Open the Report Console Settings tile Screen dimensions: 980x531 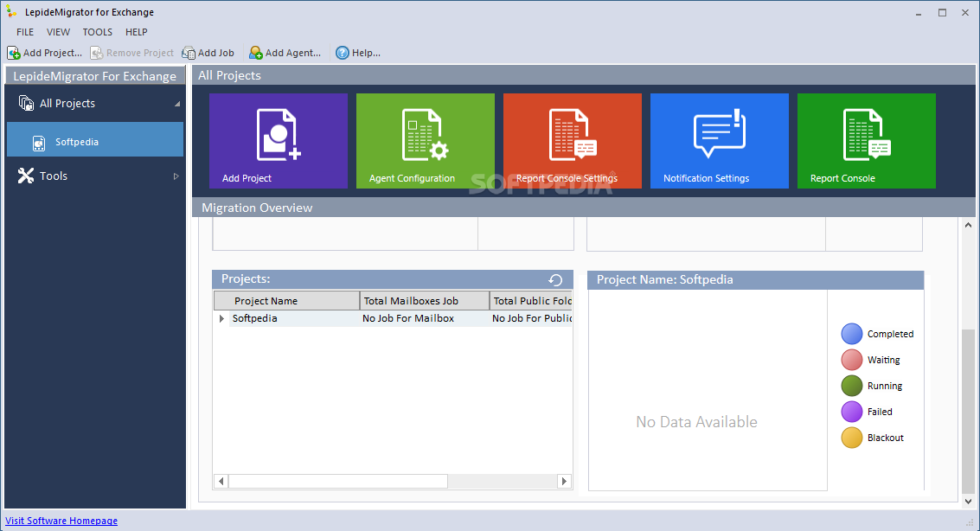[x=572, y=141]
